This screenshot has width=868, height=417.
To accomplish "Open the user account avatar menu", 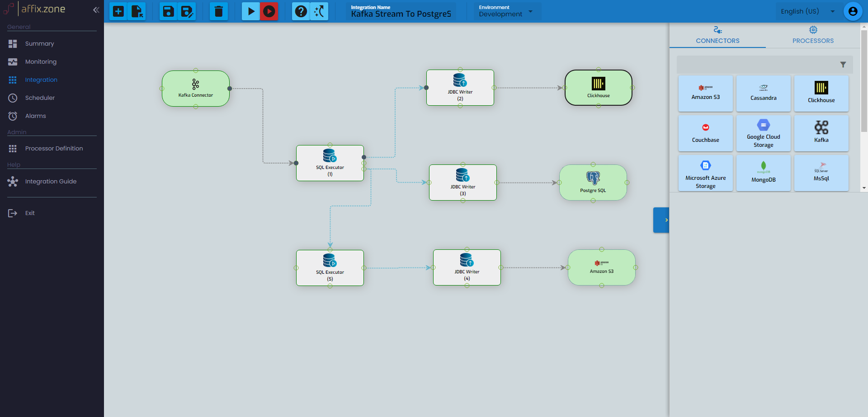I will coord(853,11).
